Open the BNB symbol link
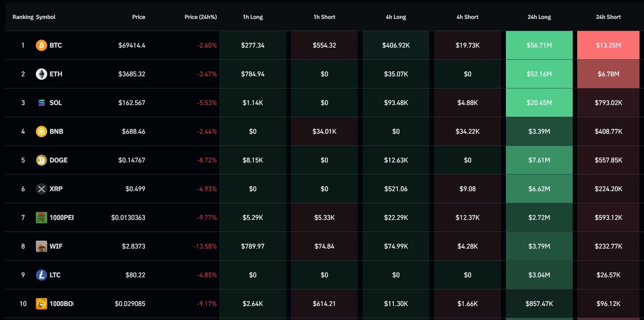 pos(56,131)
